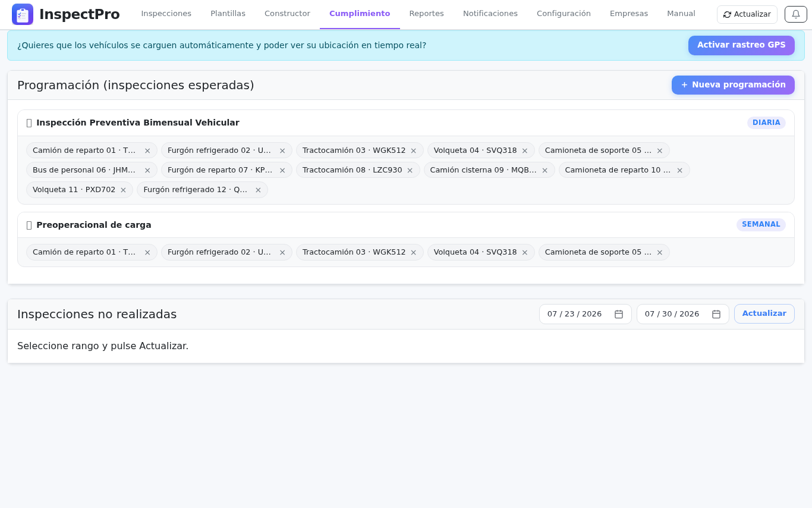Click the InspectPro clipboard logo icon
The width and height of the screenshot is (812, 508).
point(23,14)
